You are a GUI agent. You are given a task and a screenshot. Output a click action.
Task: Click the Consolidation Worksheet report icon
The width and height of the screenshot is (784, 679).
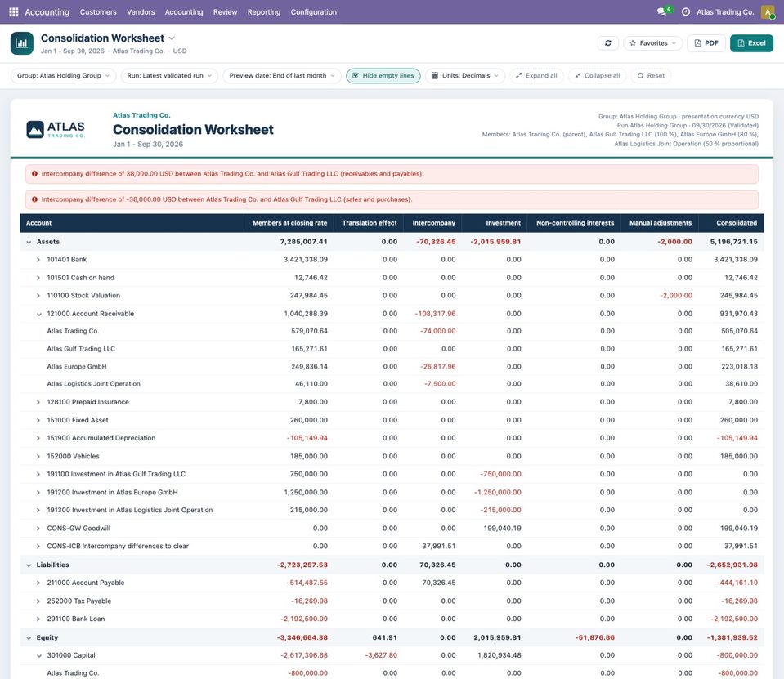22,43
